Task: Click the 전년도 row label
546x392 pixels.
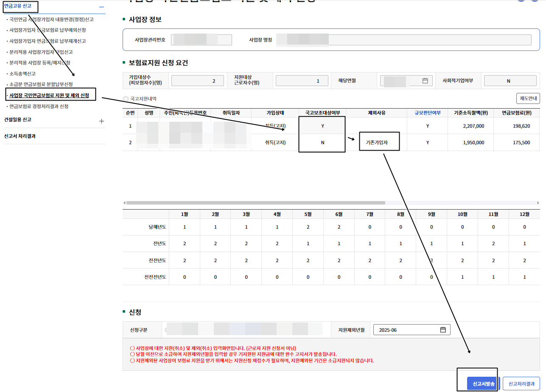Action: pos(159,244)
